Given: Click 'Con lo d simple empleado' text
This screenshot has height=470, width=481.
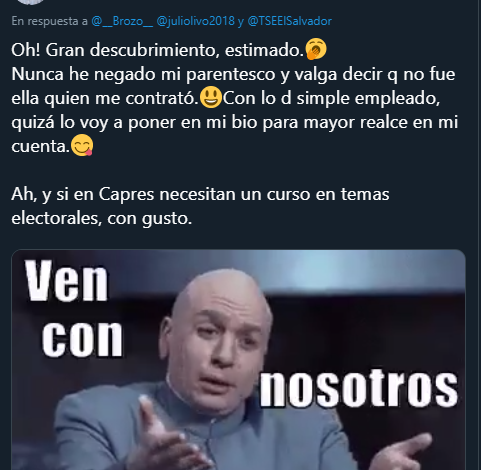Looking at the screenshot, I should [x=331, y=98].
